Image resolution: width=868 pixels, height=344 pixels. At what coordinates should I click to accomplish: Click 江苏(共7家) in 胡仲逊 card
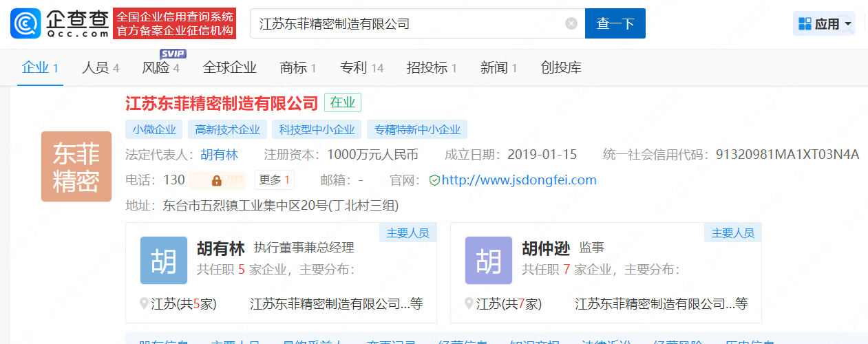pyautogui.click(x=509, y=303)
